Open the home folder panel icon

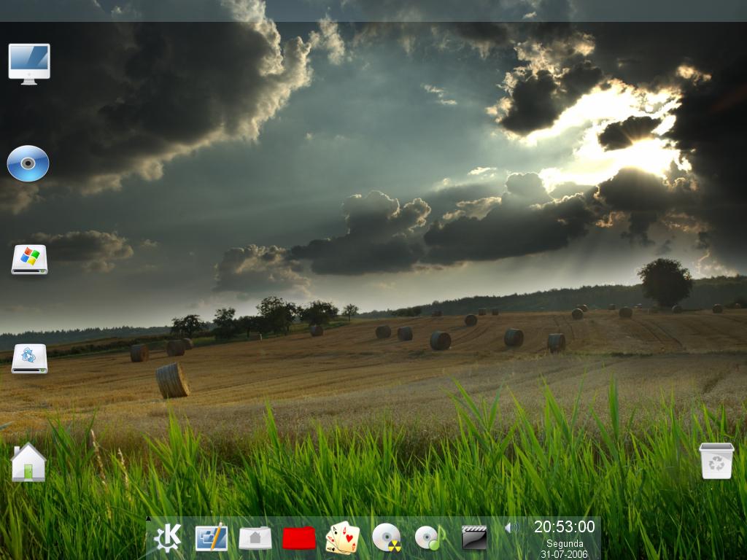[x=255, y=539]
